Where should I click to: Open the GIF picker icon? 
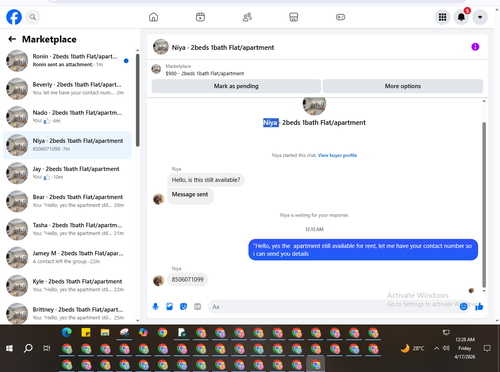click(198, 306)
